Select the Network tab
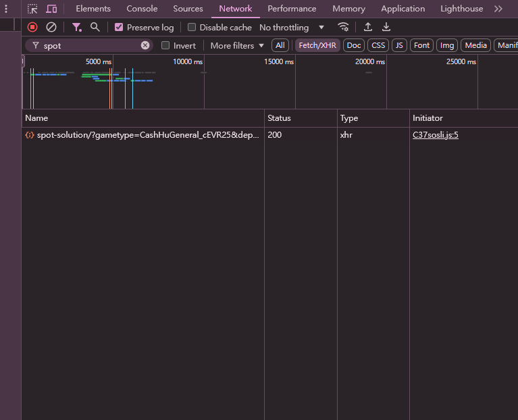 pyautogui.click(x=236, y=9)
